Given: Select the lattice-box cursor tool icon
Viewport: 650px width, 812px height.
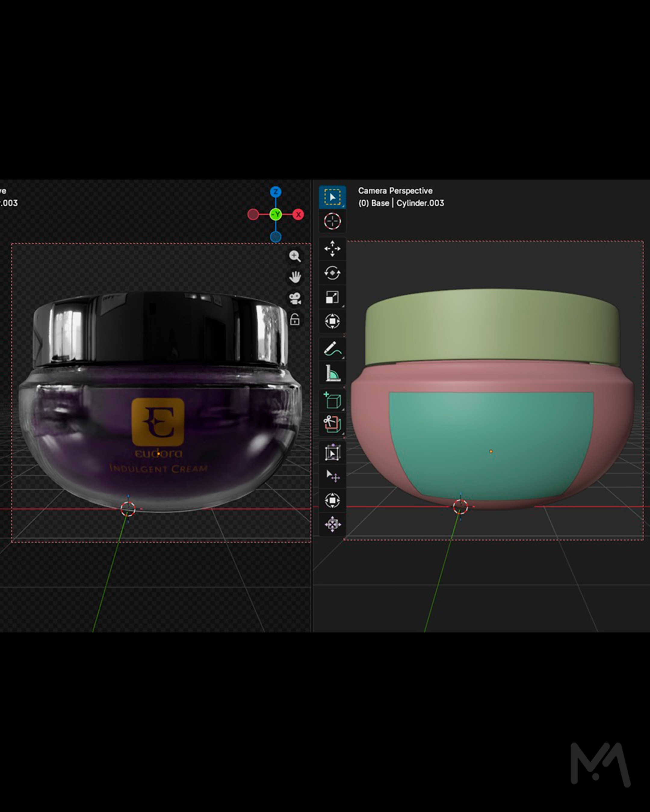Looking at the screenshot, I should (332, 452).
